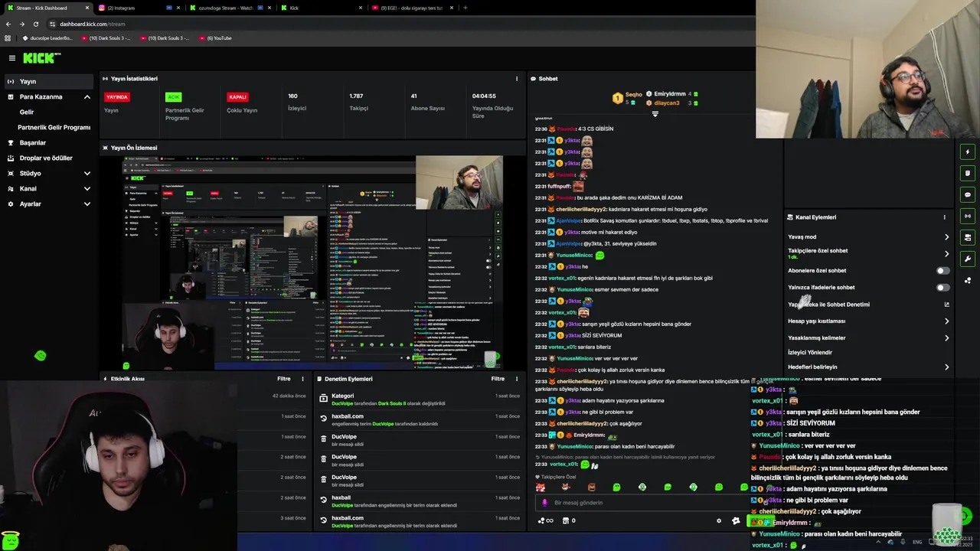Open chat settings gear icon

click(719, 520)
